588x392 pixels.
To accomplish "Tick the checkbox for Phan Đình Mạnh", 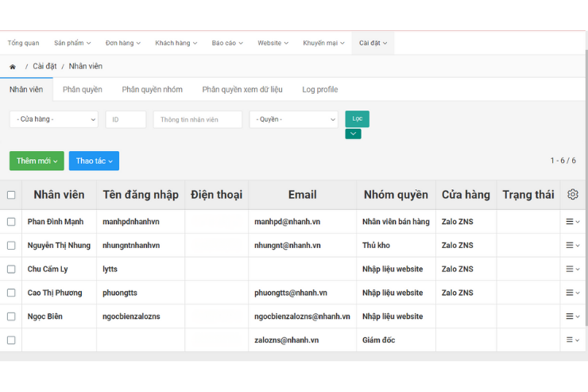I will pyautogui.click(x=11, y=222).
